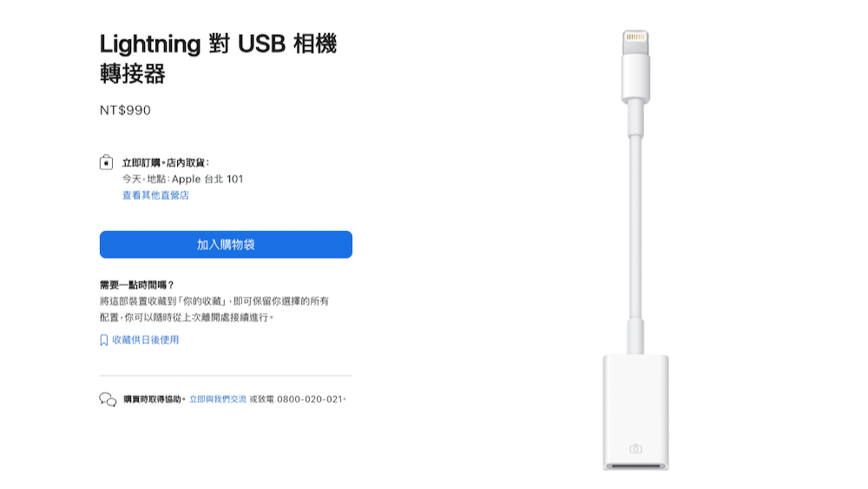Open the 查看其他直營店 link

coord(155,195)
